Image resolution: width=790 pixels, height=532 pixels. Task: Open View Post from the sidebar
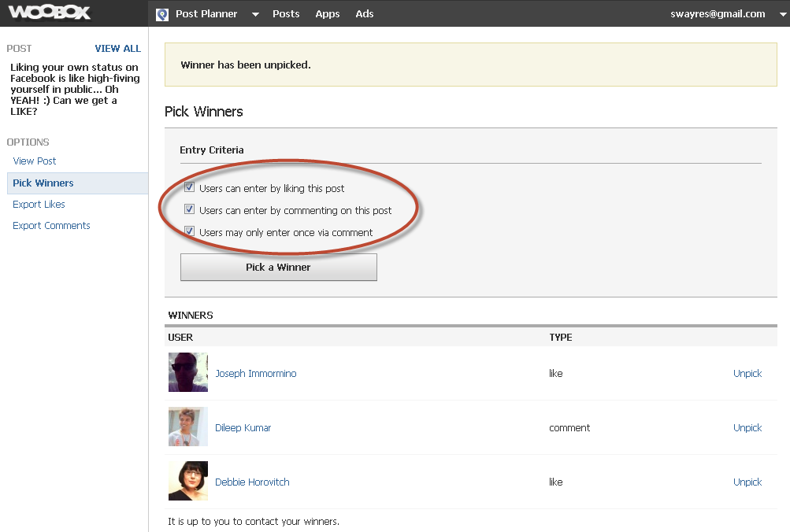click(34, 161)
